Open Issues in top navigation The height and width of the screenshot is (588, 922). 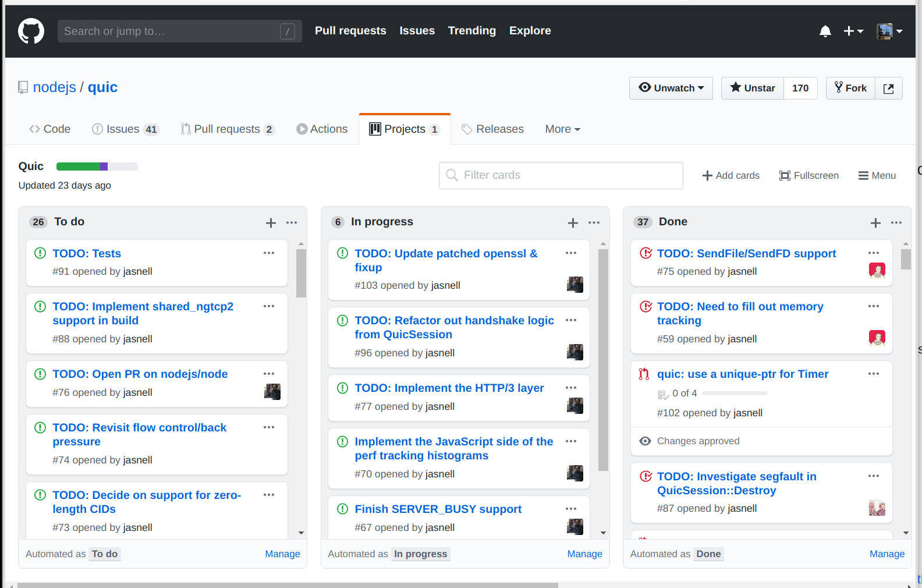(417, 31)
